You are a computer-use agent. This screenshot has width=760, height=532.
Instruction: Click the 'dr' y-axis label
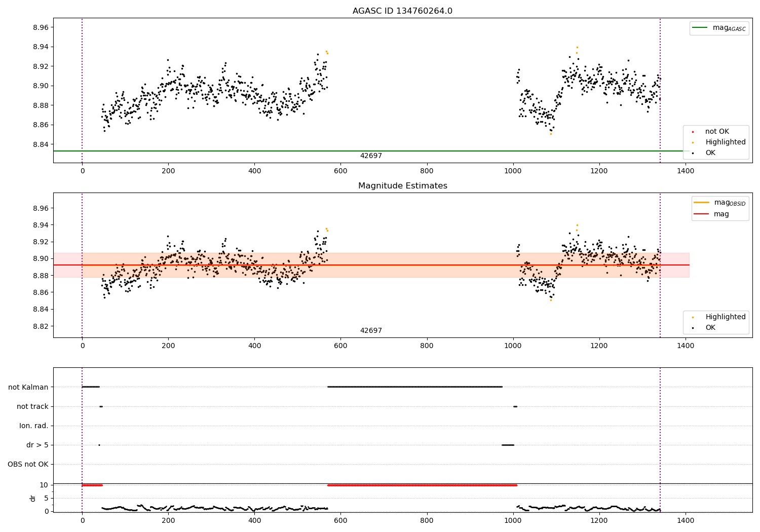pyautogui.click(x=33, y=498)
